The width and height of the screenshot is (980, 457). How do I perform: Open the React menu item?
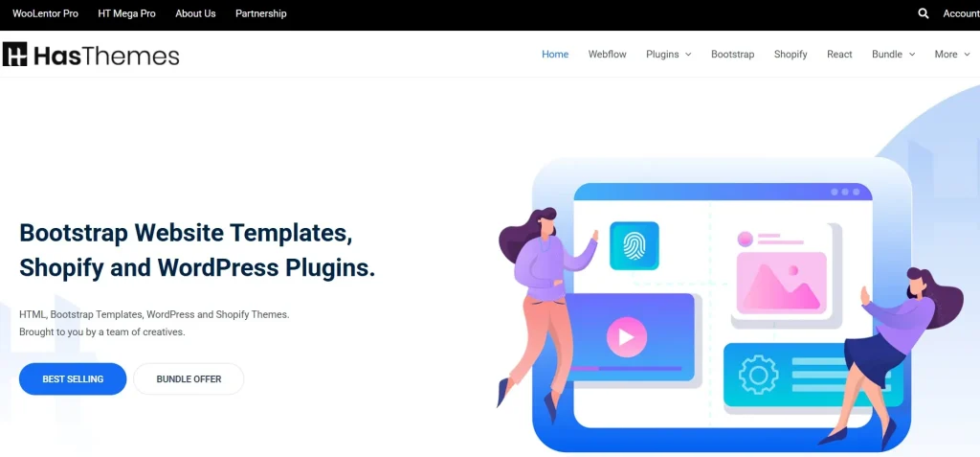[x=839, y=55]
